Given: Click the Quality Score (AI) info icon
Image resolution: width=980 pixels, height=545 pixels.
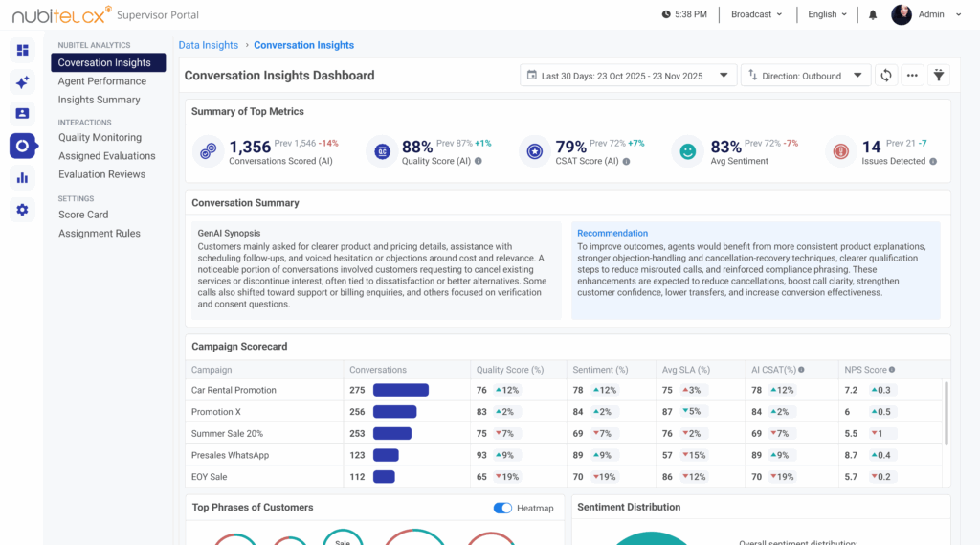Looking at the screenshot, I should tap(479, 162).
